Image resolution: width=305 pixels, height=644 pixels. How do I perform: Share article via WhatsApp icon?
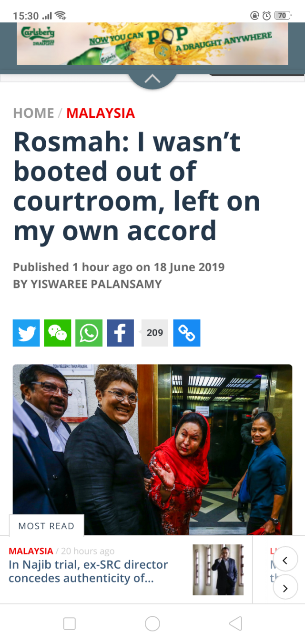89,333
